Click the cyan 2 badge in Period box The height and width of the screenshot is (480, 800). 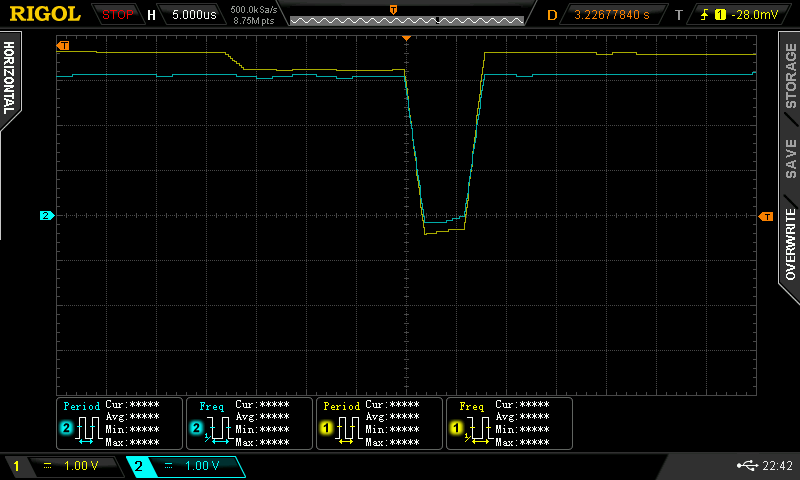pyautogui.click(x=66, y=428)
